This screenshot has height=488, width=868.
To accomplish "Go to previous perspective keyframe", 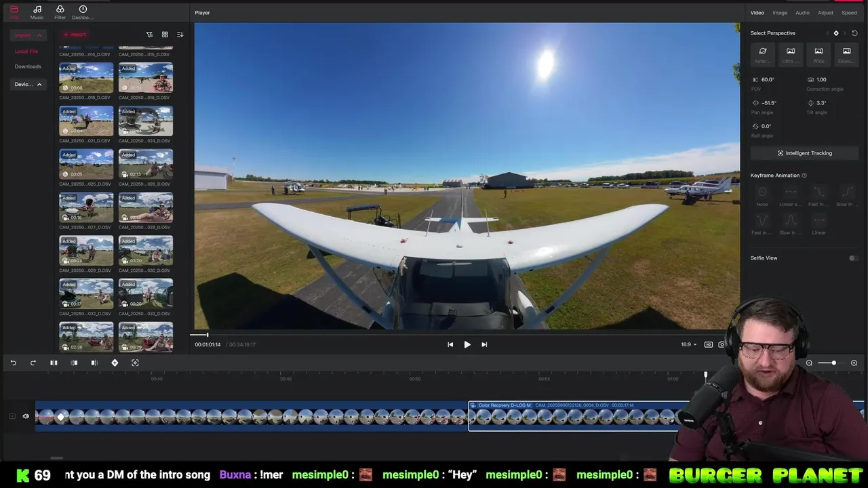I will [827, 33].
